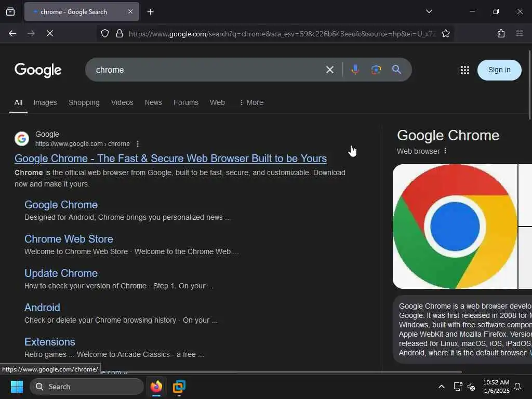This screenshot has height=399, width=532.
Task: Start voice search with microphone
Action: click(355, 70)
